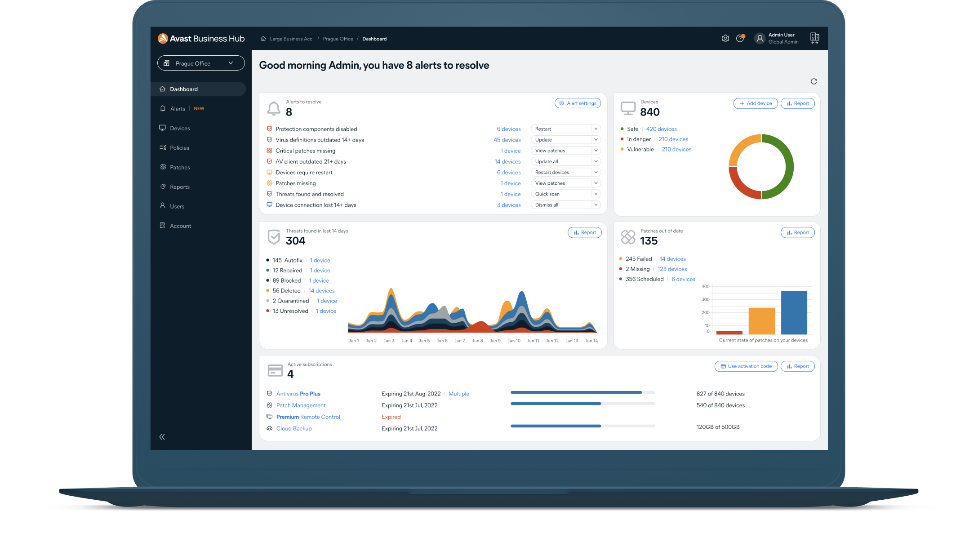Click Add device button

click(x=754, y=103)
